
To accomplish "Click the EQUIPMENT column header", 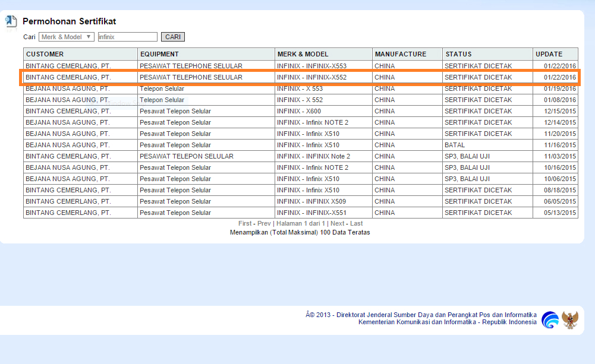I will pyautogui.click(x=206, y=54).
